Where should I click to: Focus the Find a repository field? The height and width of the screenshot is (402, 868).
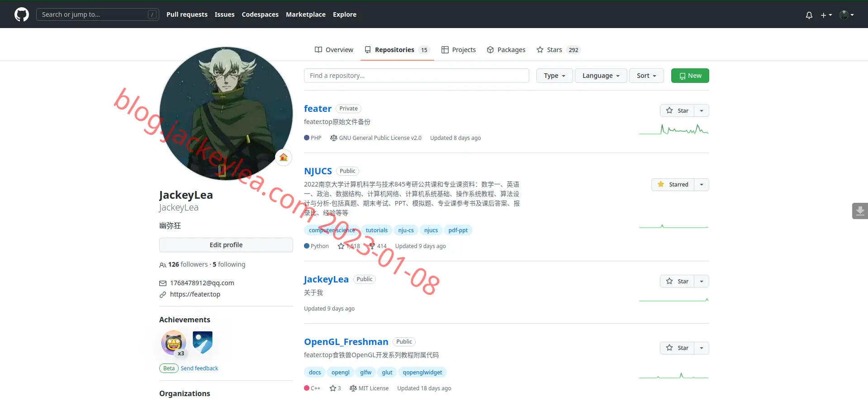pyautogui.click(x=417, y=76)
